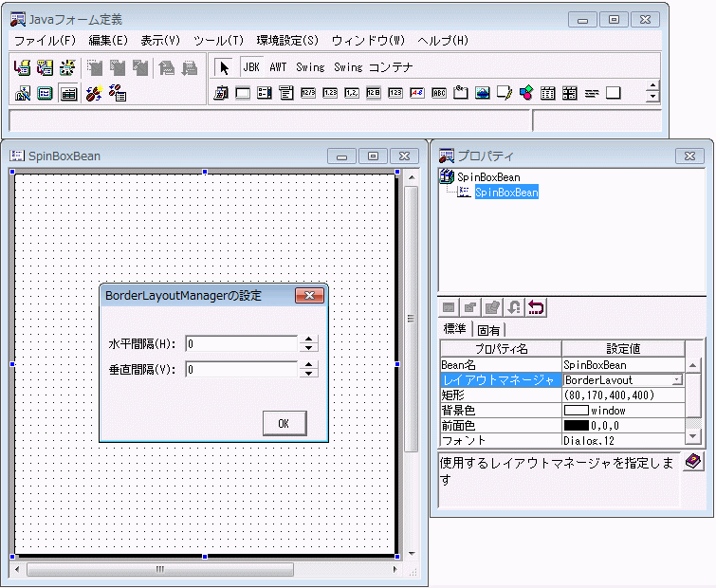Close the BorderLayoutManagerの設定 dialog
Image resolution: width=716 pixels, height=588 pixels.
click(309, 295)
